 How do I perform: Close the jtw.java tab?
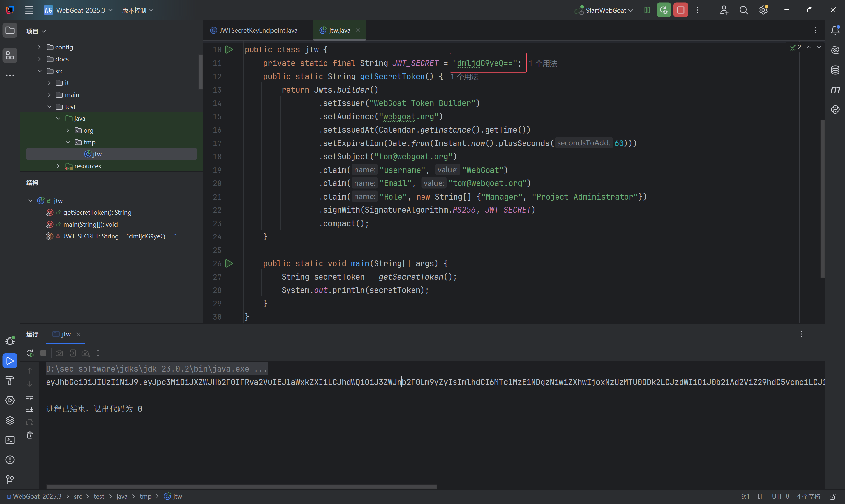click(358, 30)
